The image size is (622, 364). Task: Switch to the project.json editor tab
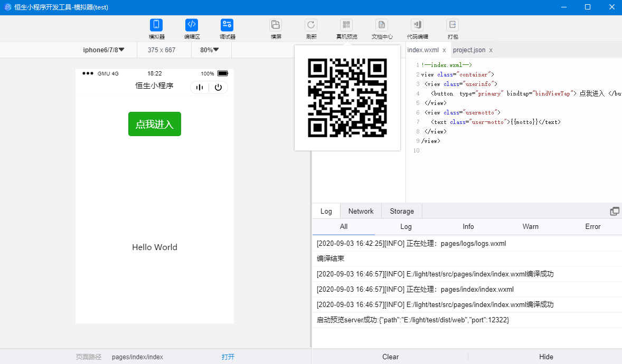click(469, 50)
